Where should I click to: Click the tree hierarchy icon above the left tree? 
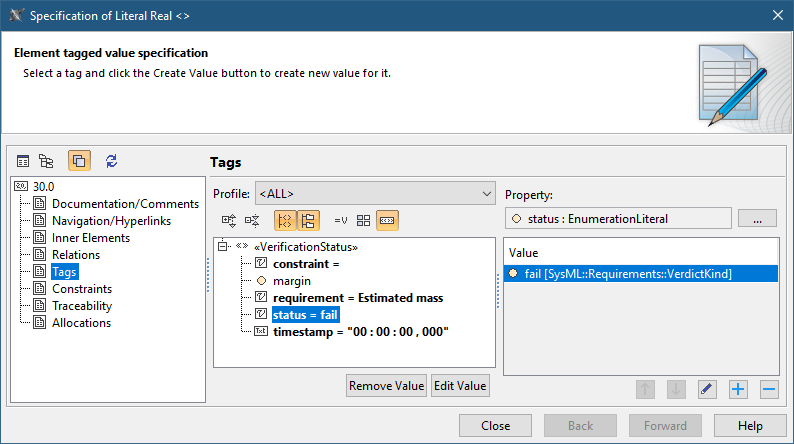46,161
